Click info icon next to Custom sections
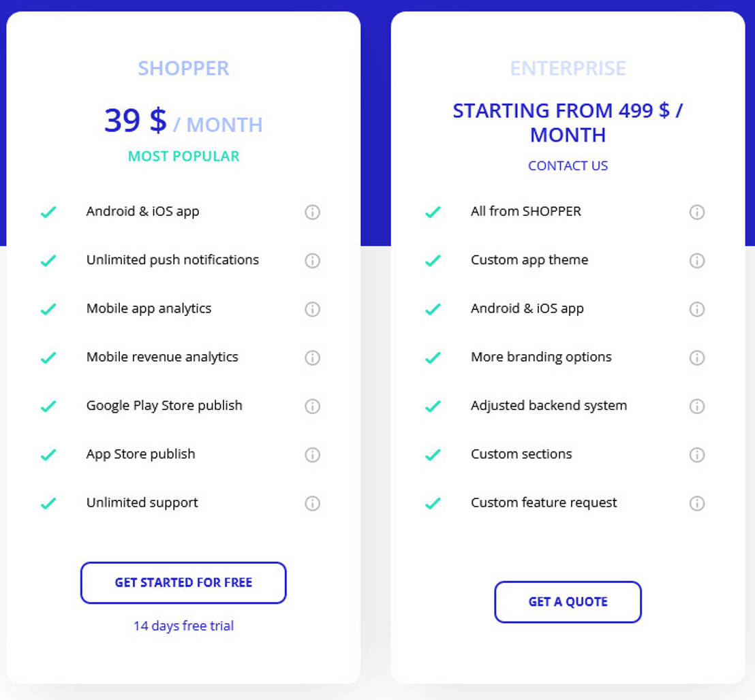Screen dimensions: 755x700 pos(697,455)
